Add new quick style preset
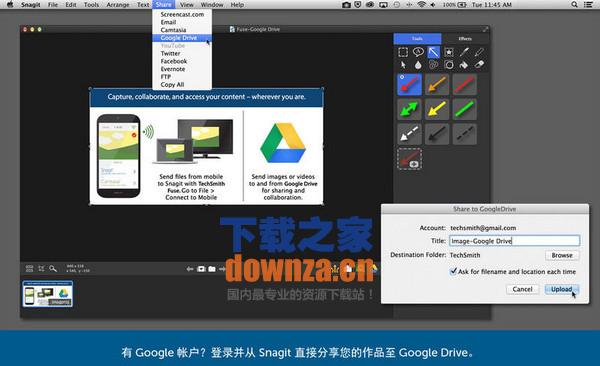The height and width of the screenshot is (366, 600). [409, 159]
